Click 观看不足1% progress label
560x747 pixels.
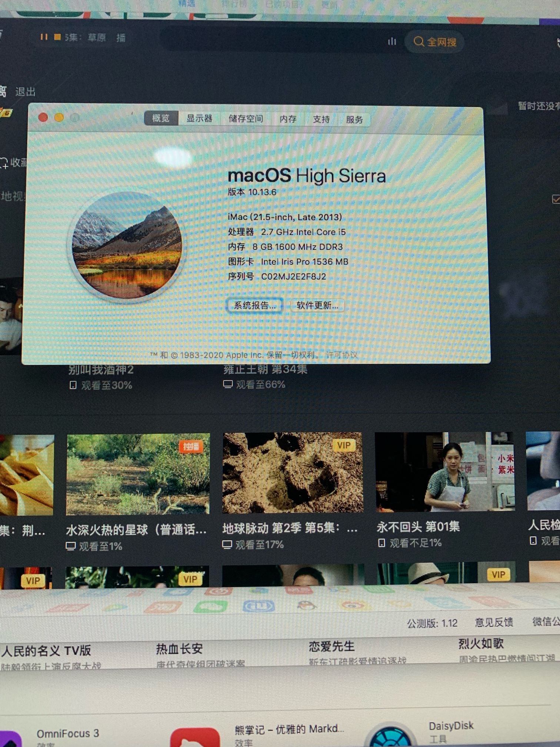pos(416,543)
